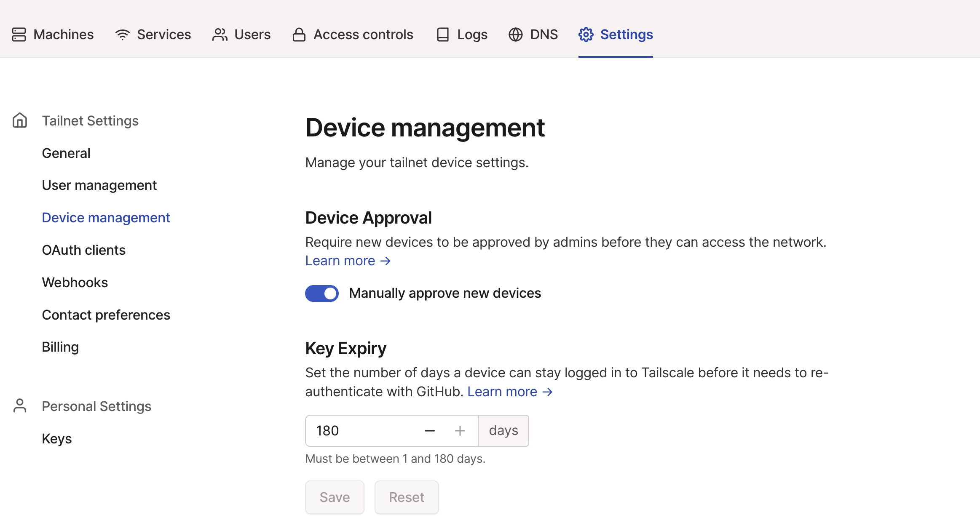Increase key expiry days with plus
980x523 pixels.
[x=460, y=431]
